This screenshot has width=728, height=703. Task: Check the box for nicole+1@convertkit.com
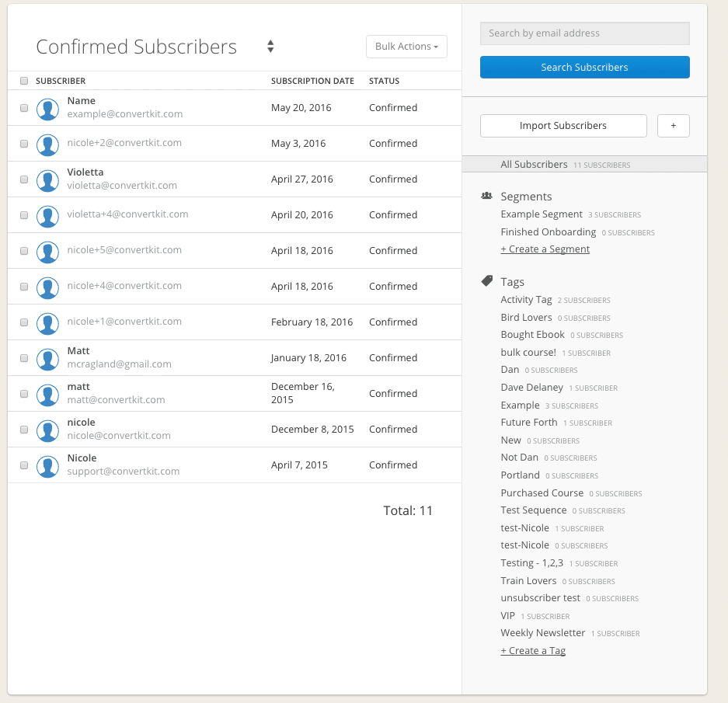(x=24, y=322)
